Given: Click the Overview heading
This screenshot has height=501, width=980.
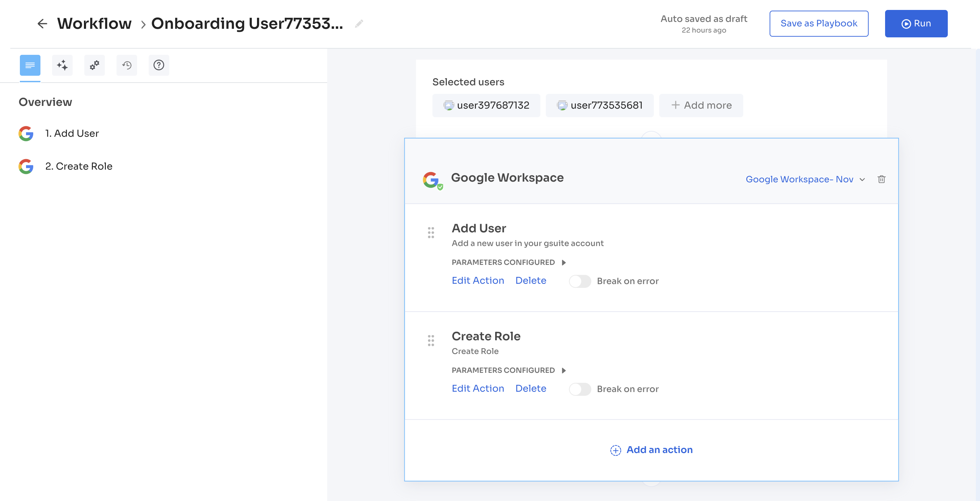Looking at the screenshot, I should (45, 102).
